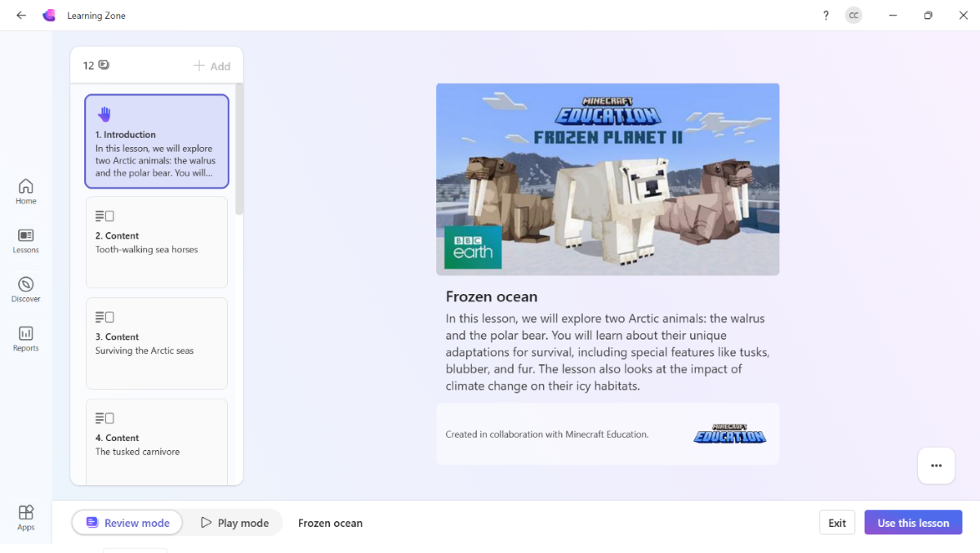This screenshot has width=980, height=553.
Task: Switch to Review mode
Action: pos(127,523)
